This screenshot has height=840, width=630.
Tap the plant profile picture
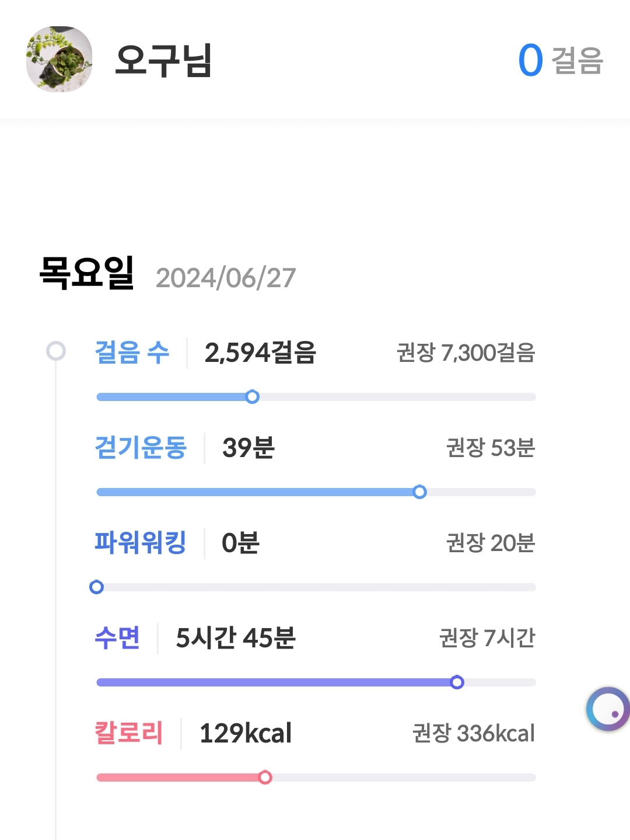pos(59,59)
